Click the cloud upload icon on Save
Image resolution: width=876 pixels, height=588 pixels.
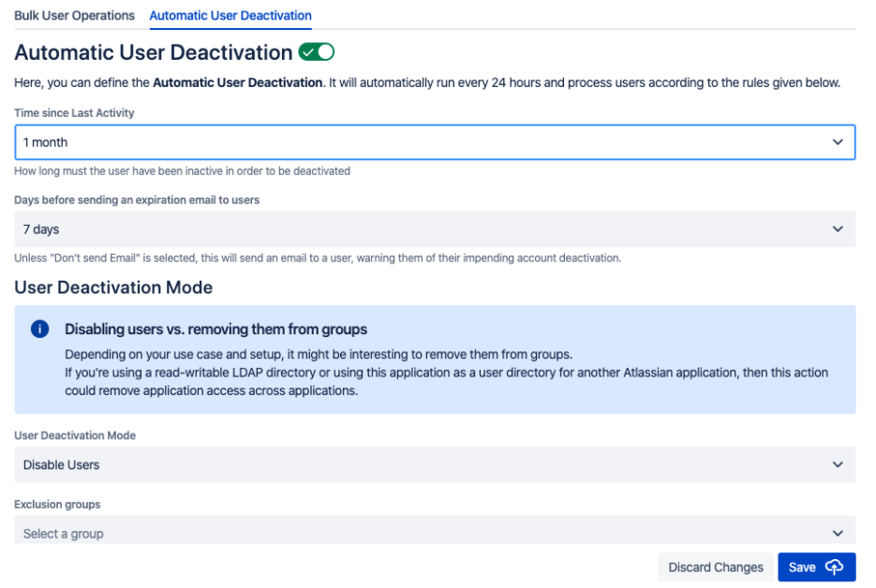834,567
